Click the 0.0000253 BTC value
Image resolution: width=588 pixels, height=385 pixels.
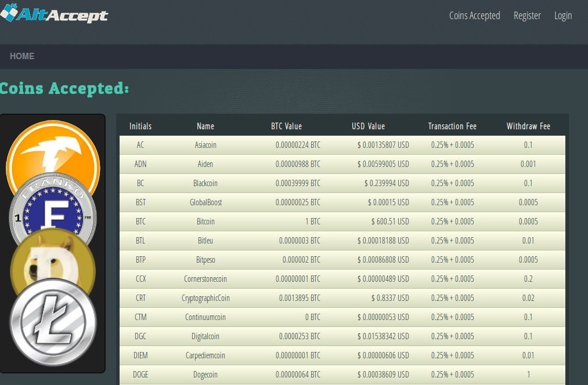click(300, 336)
